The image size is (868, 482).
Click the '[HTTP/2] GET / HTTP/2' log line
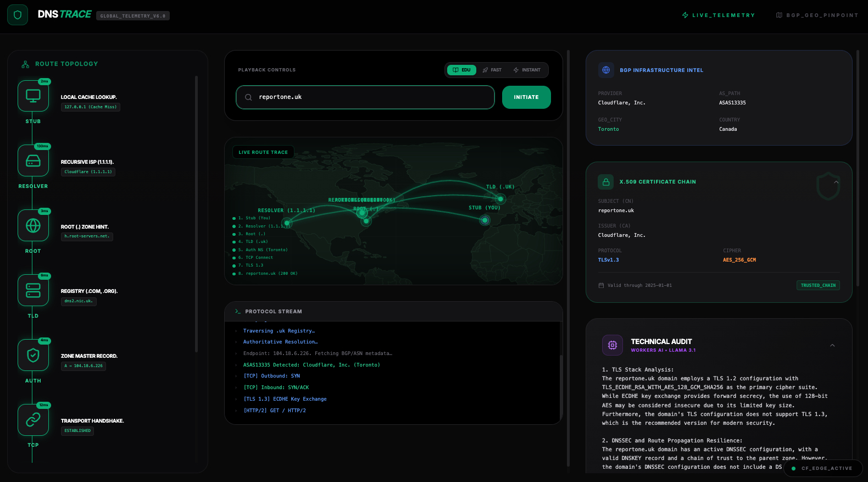tap(275, 411)
